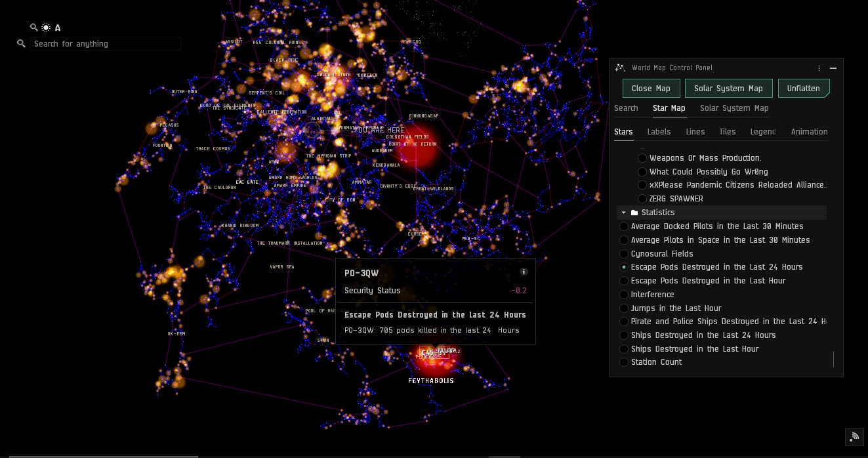Switch to the Search tab
This screenshot has width=868, height=458.
[x=626, y=108]
